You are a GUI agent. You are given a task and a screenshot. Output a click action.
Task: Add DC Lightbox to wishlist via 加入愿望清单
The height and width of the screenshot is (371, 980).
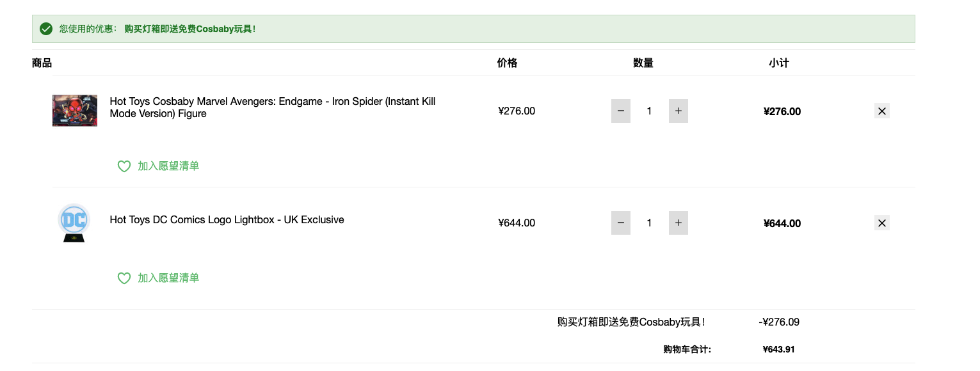click(168, 278)
